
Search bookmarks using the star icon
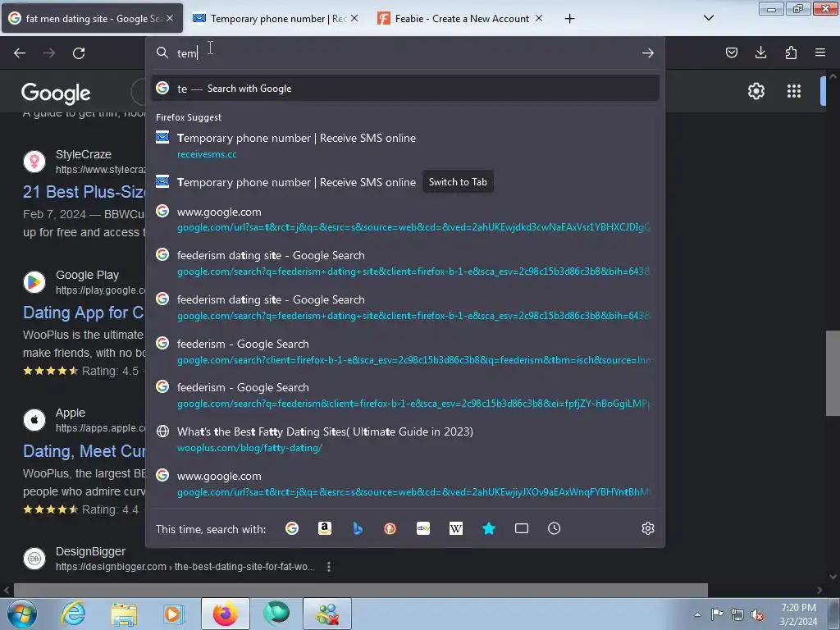(x=489, y=529)
